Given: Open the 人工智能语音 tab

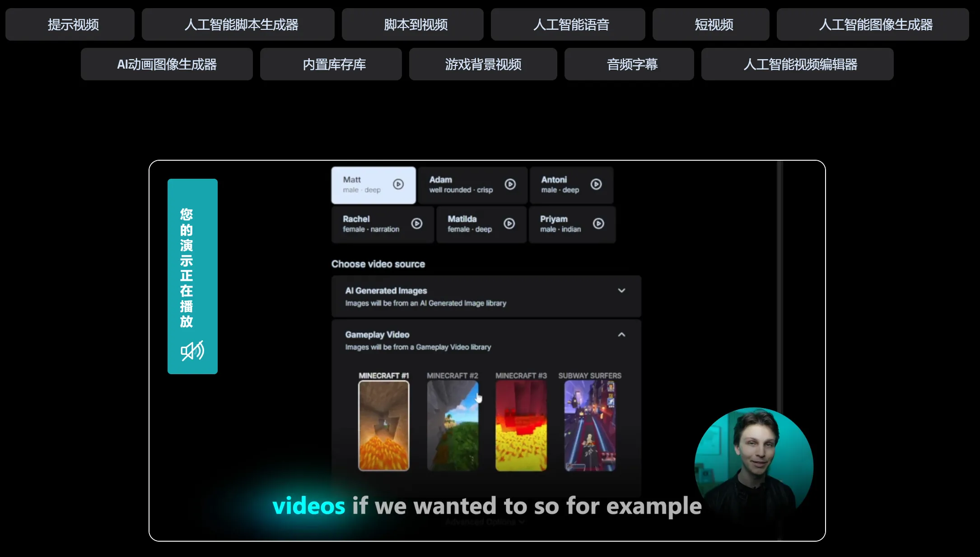Looking at the screenshot, I should point(568,24).
